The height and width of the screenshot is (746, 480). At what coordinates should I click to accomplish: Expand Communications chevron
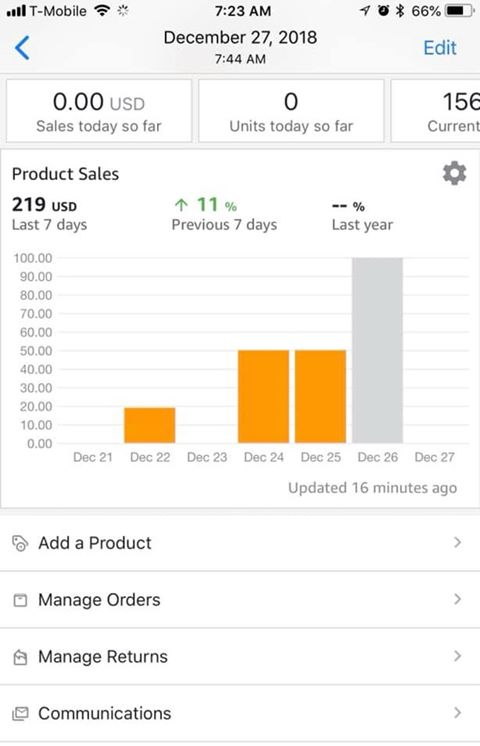pos(457,713)
